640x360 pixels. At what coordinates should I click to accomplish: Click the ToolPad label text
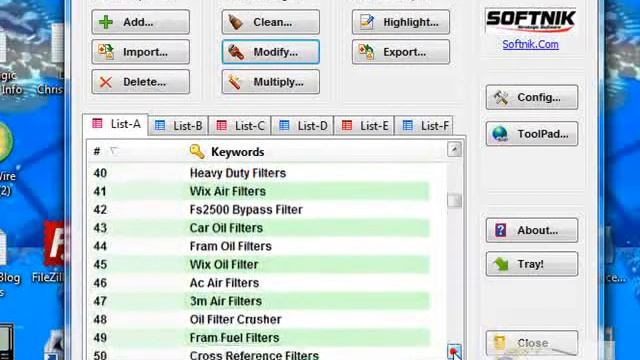(x=543, y=134)
